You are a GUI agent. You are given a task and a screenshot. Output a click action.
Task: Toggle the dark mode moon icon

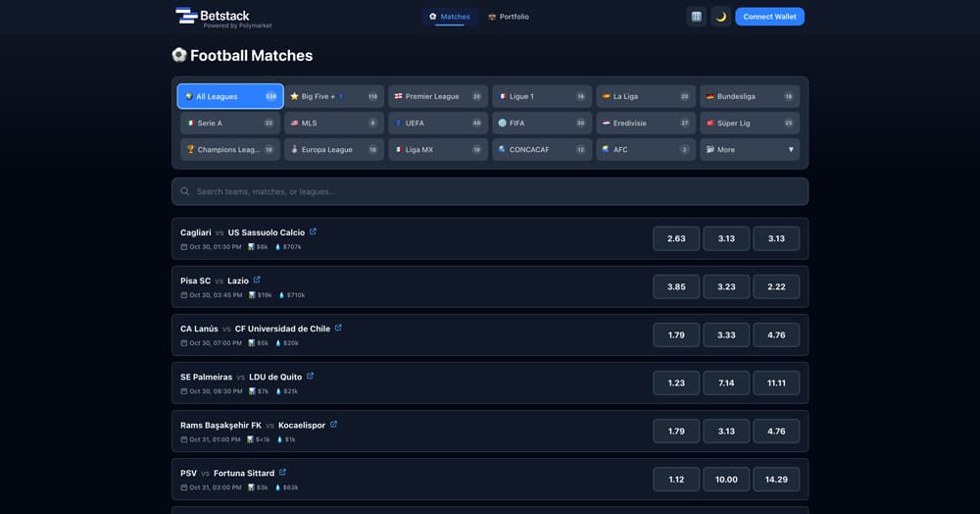point(720,17)
